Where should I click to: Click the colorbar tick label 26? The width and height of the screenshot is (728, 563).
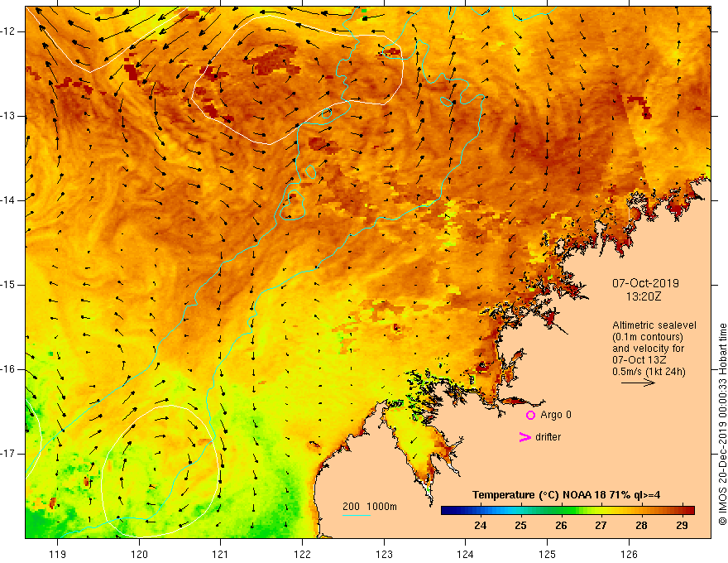[561, 526]
